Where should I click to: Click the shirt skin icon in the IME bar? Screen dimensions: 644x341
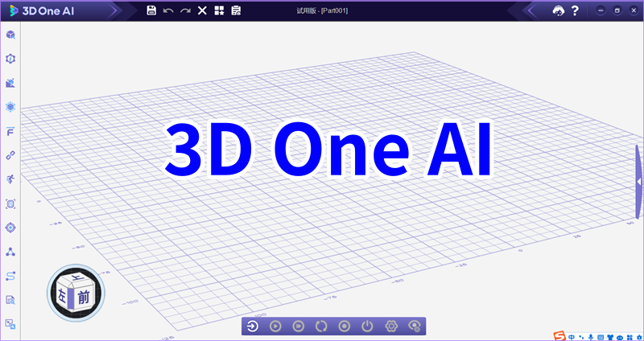coord(610,337)
